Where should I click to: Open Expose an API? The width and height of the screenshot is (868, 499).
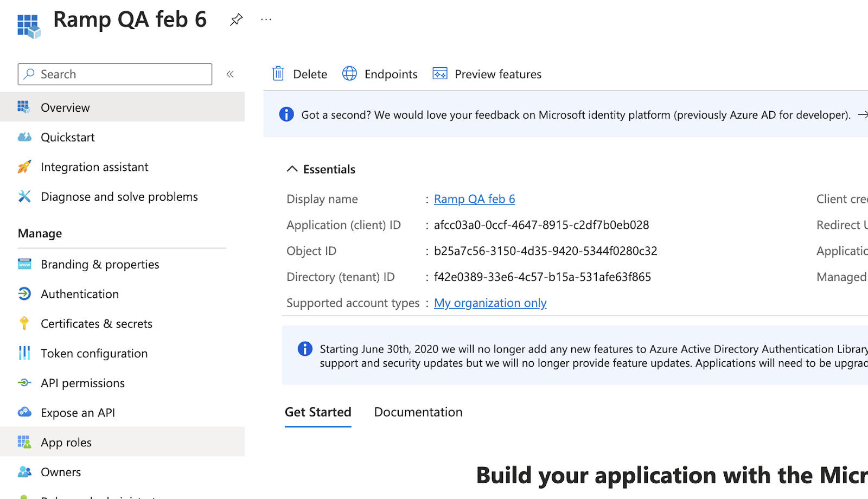(123, 412)
